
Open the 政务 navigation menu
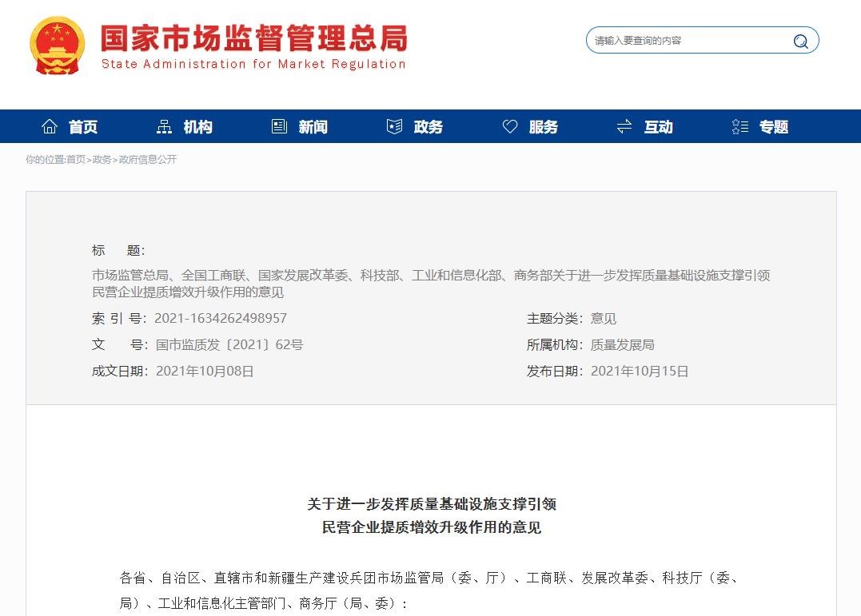(428, 125)
